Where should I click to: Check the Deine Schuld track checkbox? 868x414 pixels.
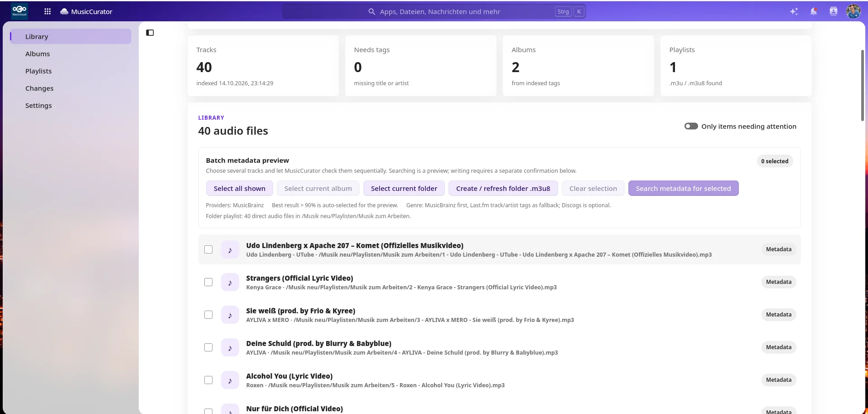pos(208,347)
